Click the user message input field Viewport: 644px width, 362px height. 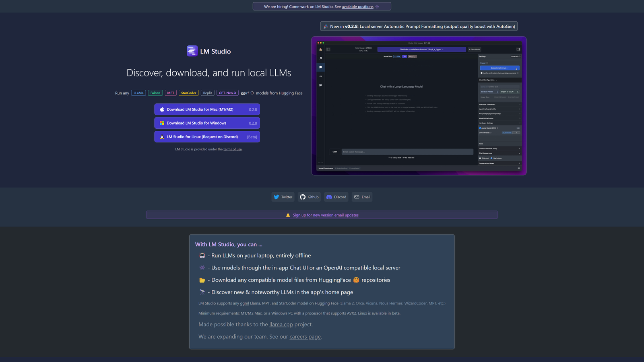coord(407,152)
